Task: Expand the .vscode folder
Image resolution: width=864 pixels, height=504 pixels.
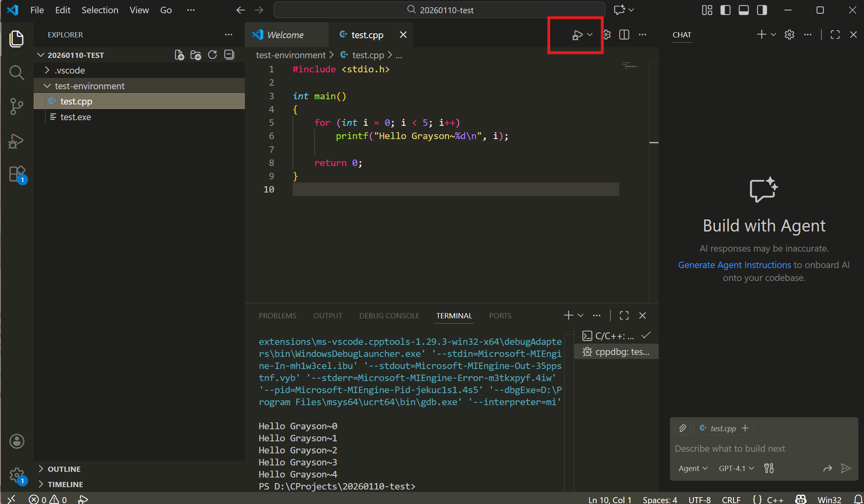Action: [139, 70]
